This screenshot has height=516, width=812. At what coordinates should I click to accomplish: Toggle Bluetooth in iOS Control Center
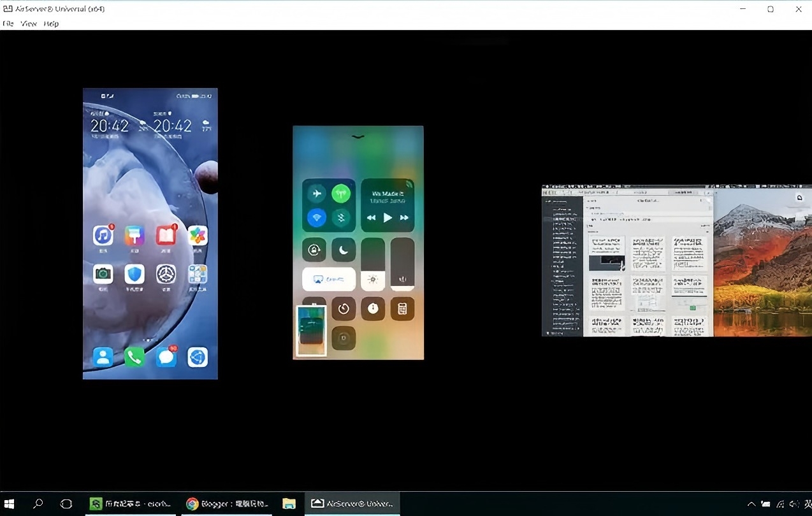(x=341, y=218)
